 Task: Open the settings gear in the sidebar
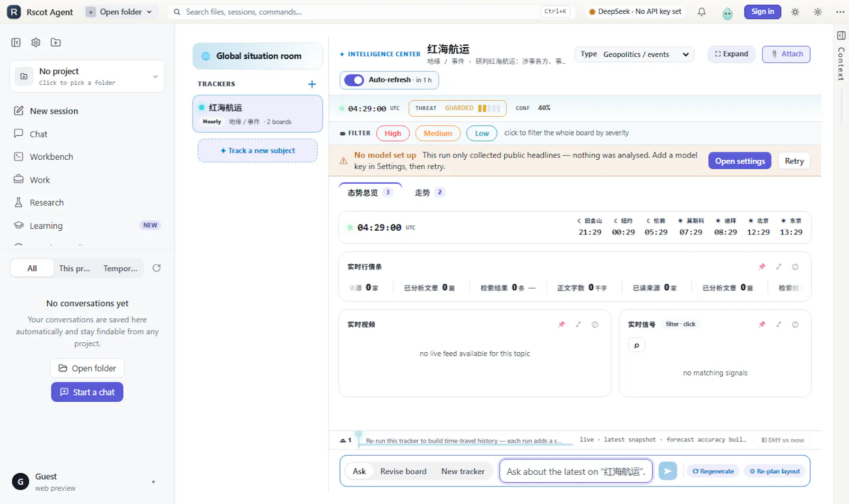[36, 42]
